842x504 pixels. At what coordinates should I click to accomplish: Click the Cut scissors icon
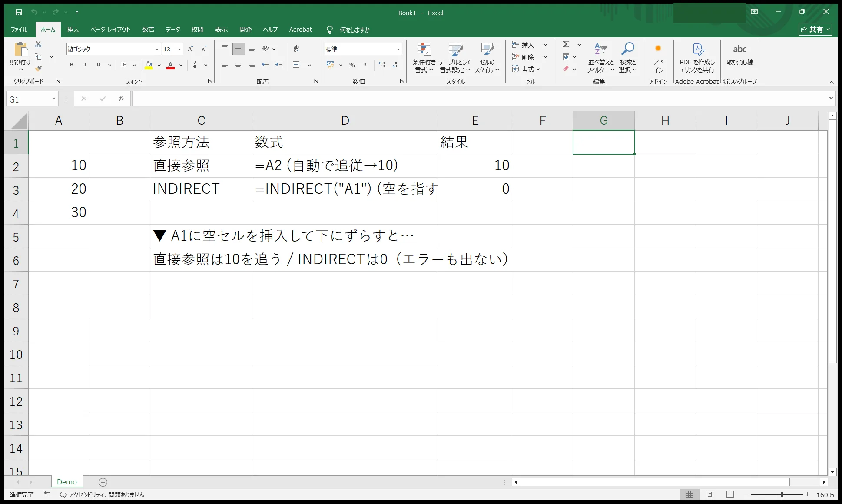coord(38,44)
